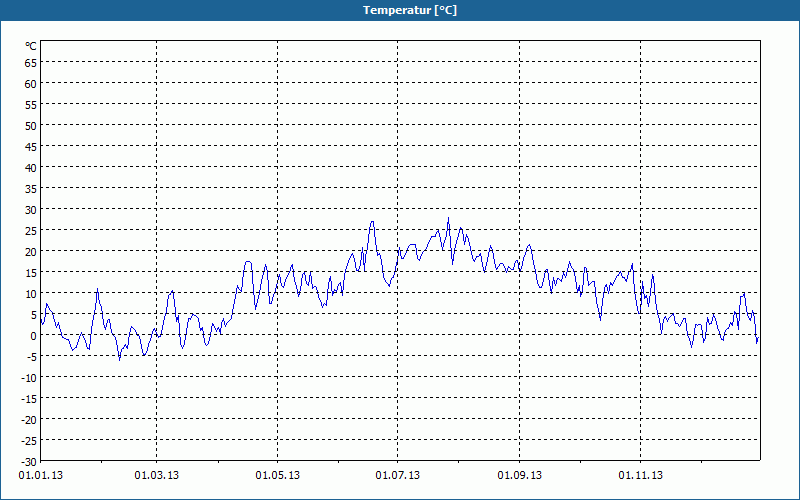Viewport: 800px width, 500px height.
Task: Select the -20 y-axis label
Action: point(29,419)
